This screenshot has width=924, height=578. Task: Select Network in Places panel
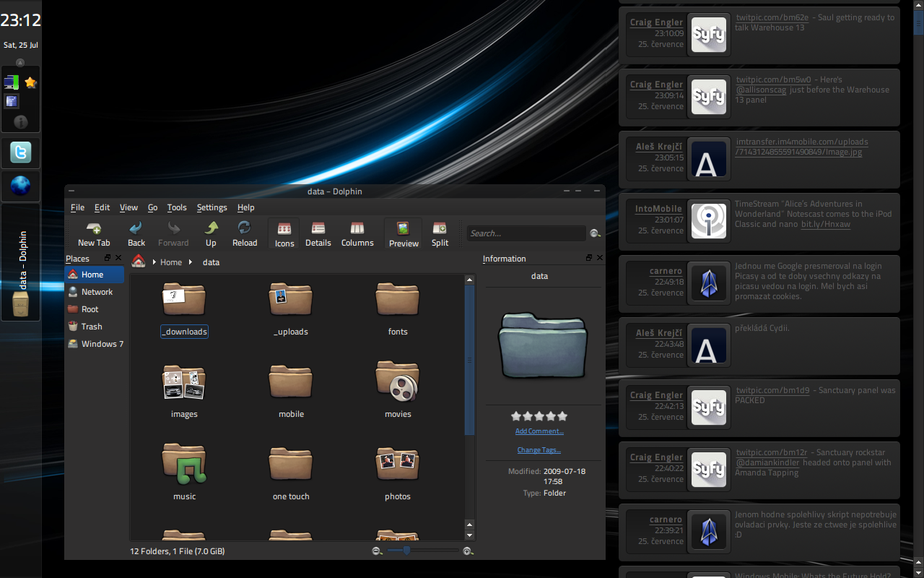tap(95, 292)
